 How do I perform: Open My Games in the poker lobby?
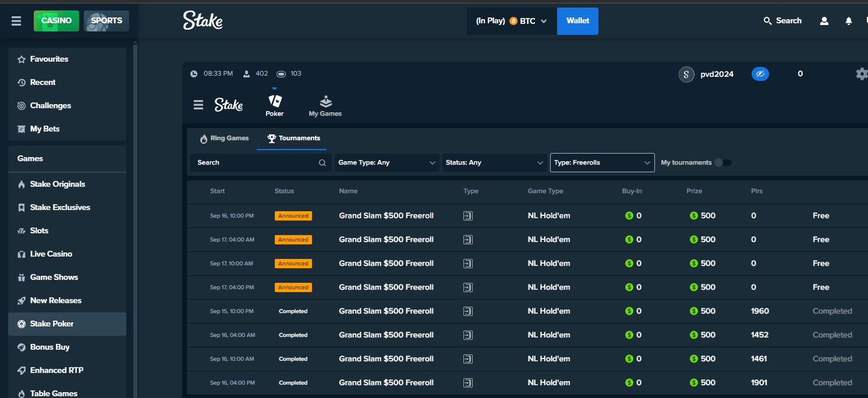[x=325, y=106]
